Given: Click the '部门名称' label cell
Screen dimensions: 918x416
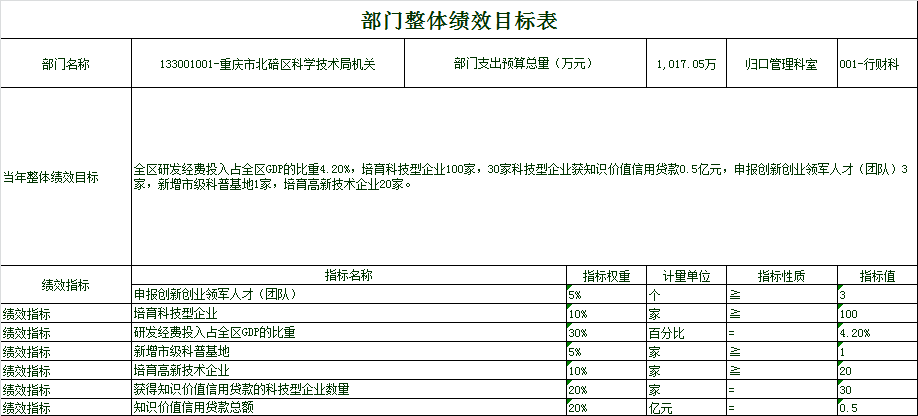Looking at the screenshot, I should [x=66, y=64].
